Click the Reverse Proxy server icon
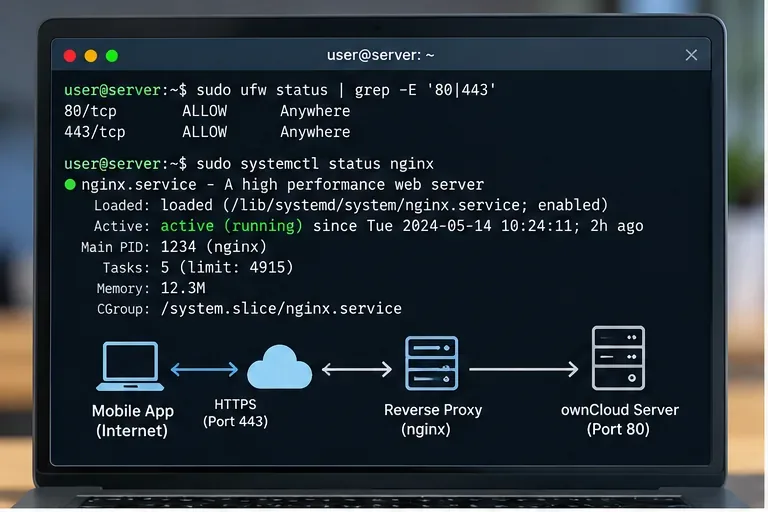This screenshot has height=512, width=768. [432, 363]
